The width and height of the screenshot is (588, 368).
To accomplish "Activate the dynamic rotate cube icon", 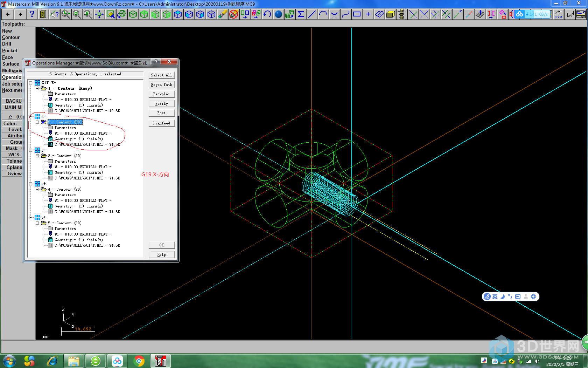I will tap(122, 14).
